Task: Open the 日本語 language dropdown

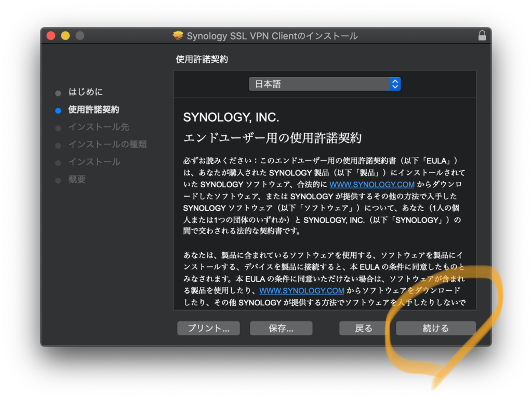Action: (324, 84)
